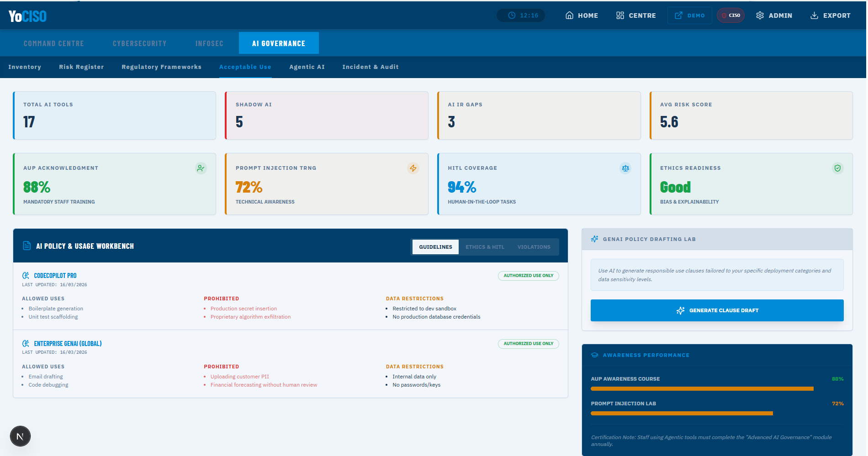Click the 72% prompt injection value
The height and width of the screenshot is (456, 868).
(x=249, y=187)
